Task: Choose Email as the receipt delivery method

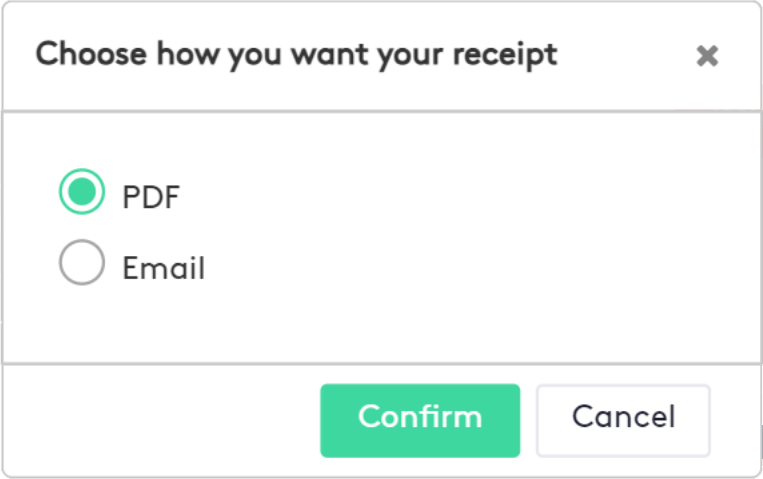Action: pos(82,265)
